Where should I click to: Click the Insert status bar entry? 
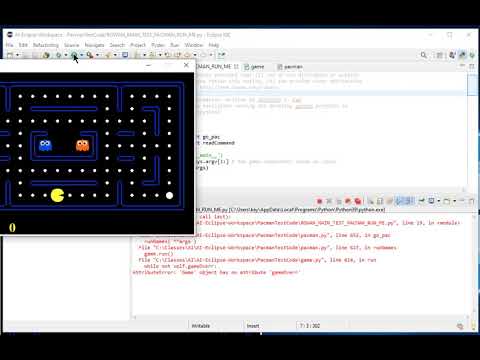point(253,326)
